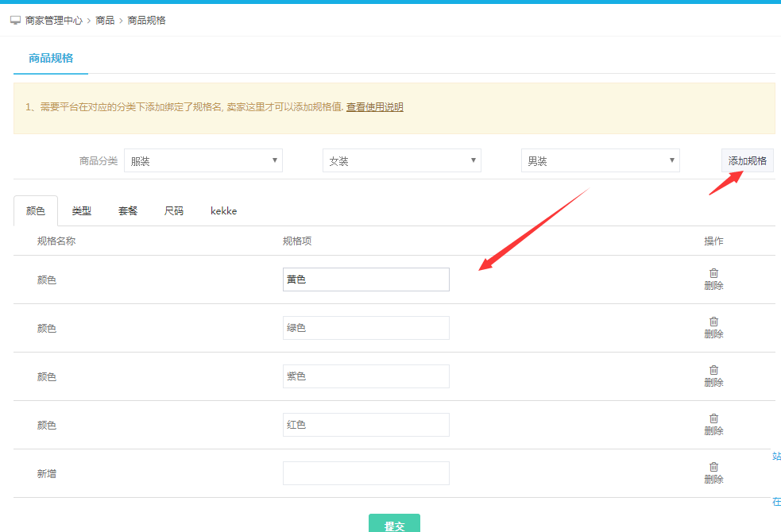The image size is (781, 532).
Task: Click 商品 in the breadcrumb
Action: [105, 21]
